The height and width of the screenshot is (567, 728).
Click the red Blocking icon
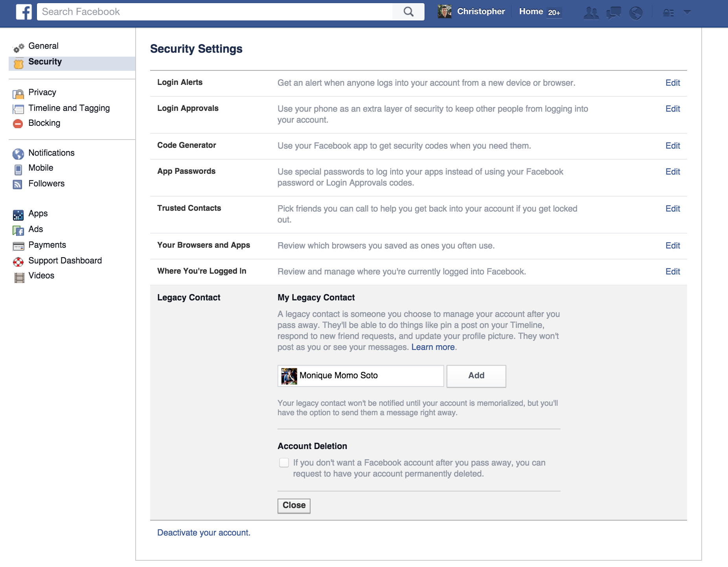[18, 124]
